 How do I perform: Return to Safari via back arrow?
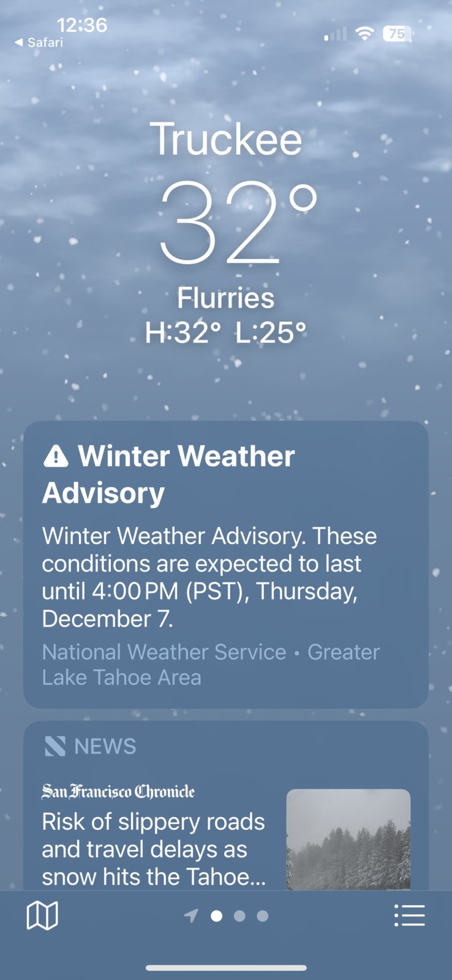click(39, 42)
